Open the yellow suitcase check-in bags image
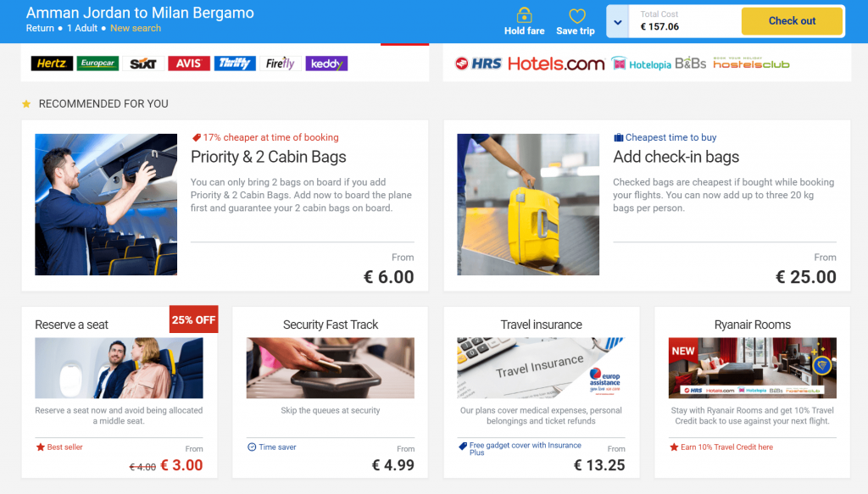The width and height of the screenshot is (868, 494). tap(528, 204)
